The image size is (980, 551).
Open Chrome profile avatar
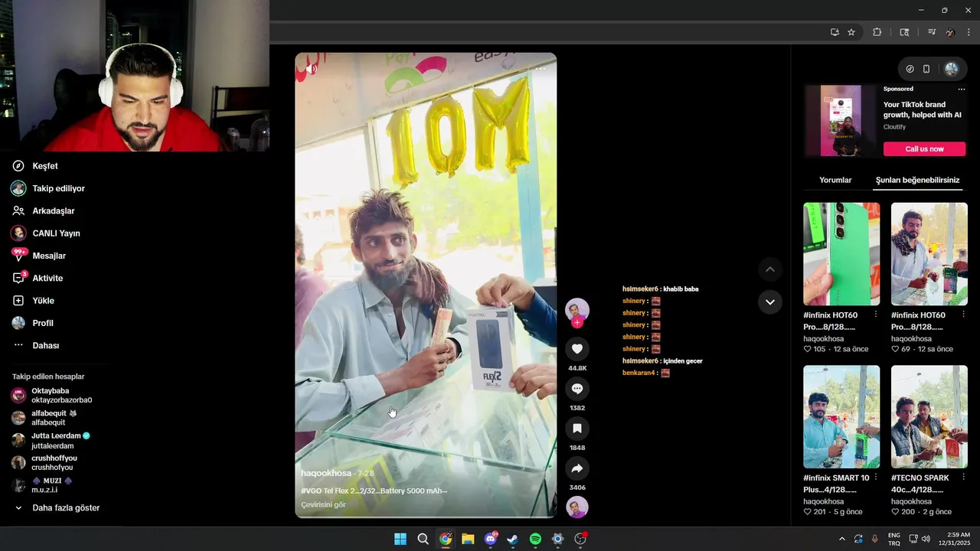coord(950,32)
